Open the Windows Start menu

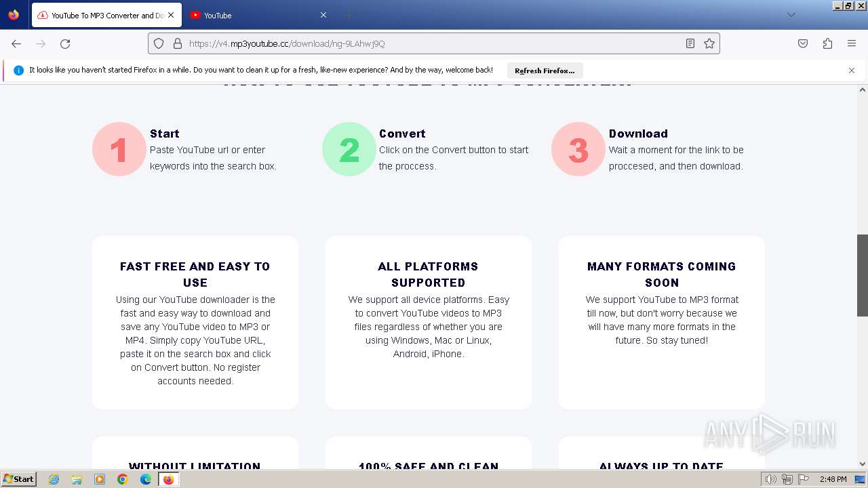[18, 479]
